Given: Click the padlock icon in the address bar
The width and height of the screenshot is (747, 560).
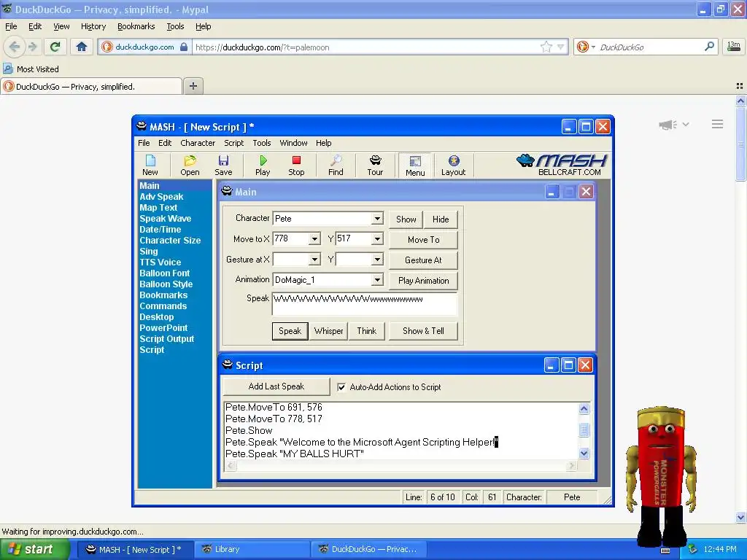Looking at the screenshot, I should pos(184,47).
